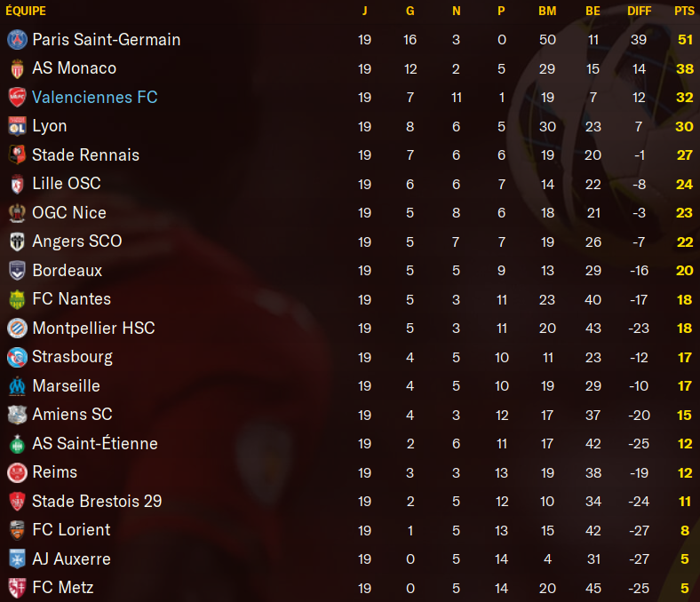The height and width of the screenshot is (602, 700).
Task: Click the AS Saint-Étienne green crest
Action: click(17, 444)
